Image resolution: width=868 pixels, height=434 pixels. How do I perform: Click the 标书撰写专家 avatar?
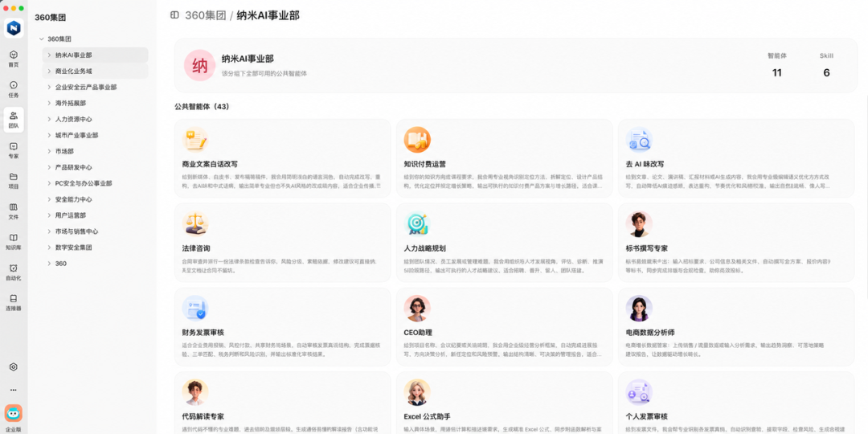640,224
